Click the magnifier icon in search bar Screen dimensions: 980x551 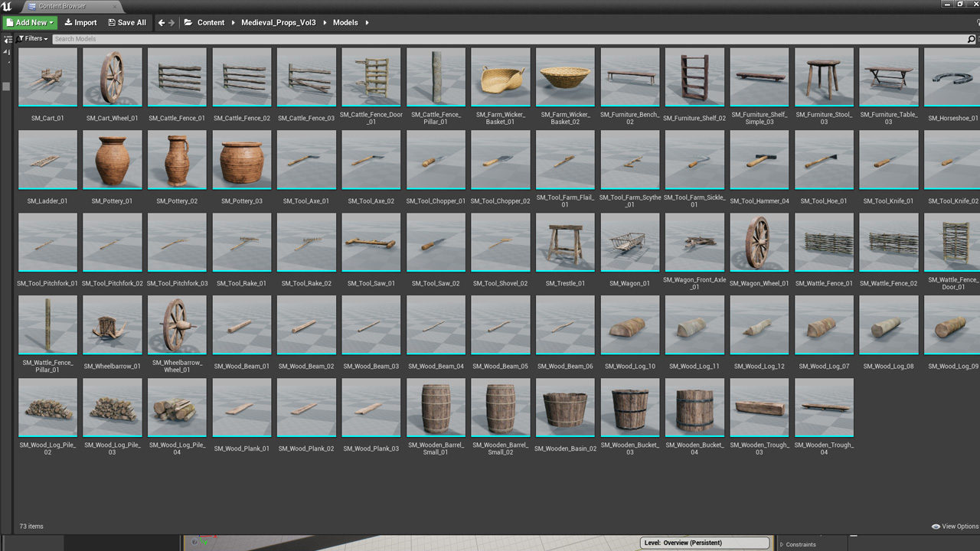pyautogui.click(x=972, y=39)
